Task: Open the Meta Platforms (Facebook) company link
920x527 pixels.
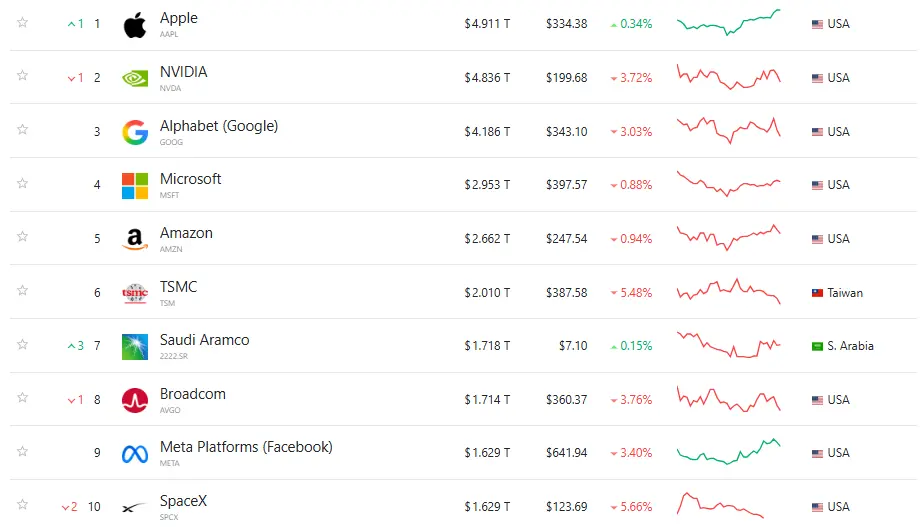Action: tap(246, 447)
